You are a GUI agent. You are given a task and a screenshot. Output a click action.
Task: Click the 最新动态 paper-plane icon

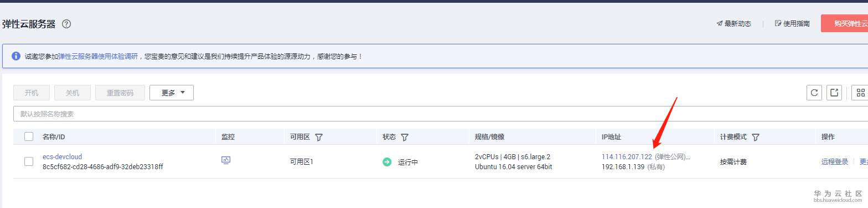(x=719, y=24)
